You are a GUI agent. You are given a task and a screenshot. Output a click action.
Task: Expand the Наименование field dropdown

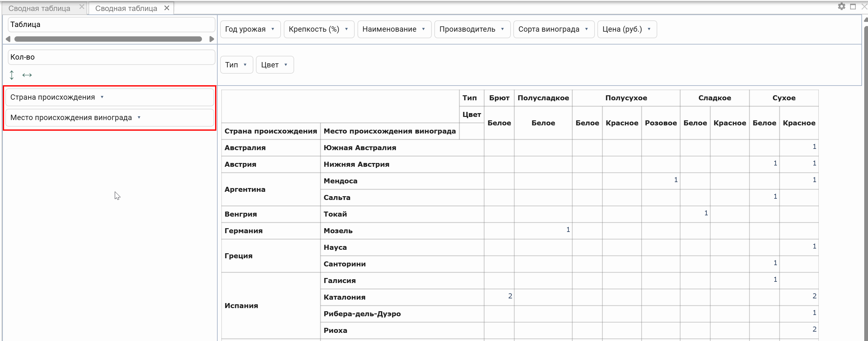pyautogui.click(x=424, y=29)
